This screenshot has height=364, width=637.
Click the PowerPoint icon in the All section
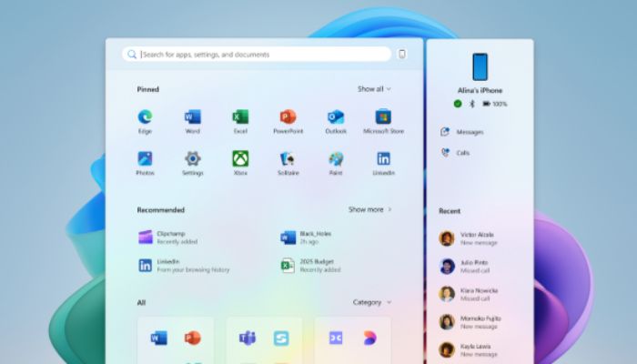tap(193, 338)
